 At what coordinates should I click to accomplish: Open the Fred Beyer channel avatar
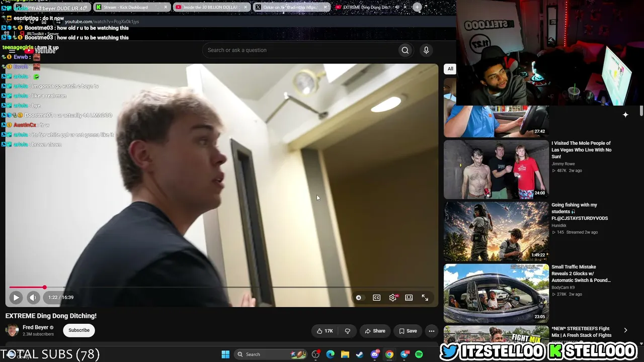pos(12,330)
